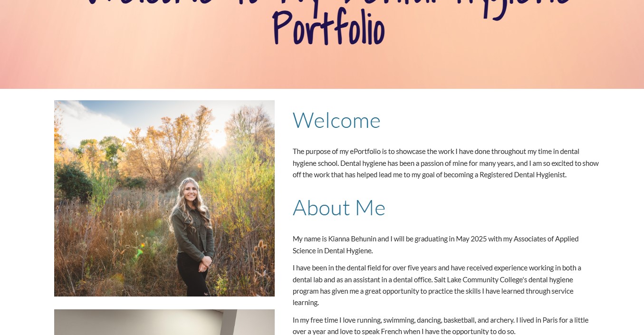
Task: Click the large 'Portfolio' banner title
Action: (x=328, y=28)
